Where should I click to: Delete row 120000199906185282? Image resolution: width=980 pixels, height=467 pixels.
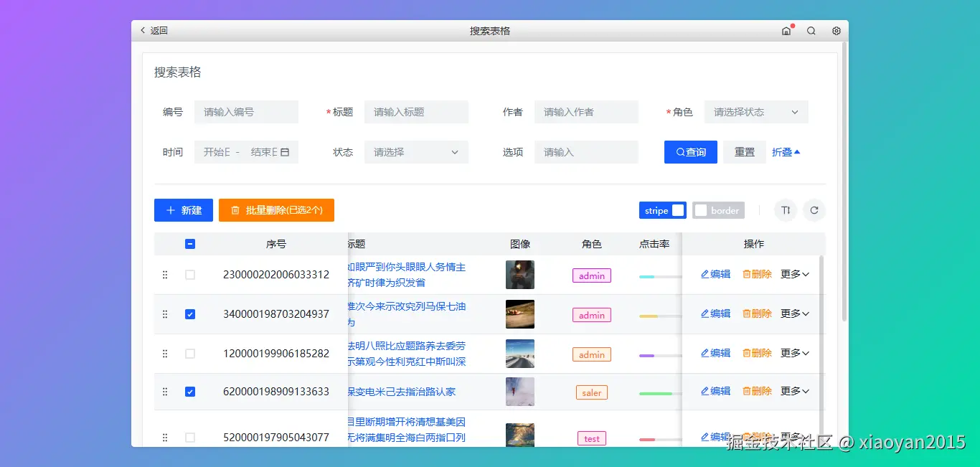pyautogui.click(x=757, y=353)
